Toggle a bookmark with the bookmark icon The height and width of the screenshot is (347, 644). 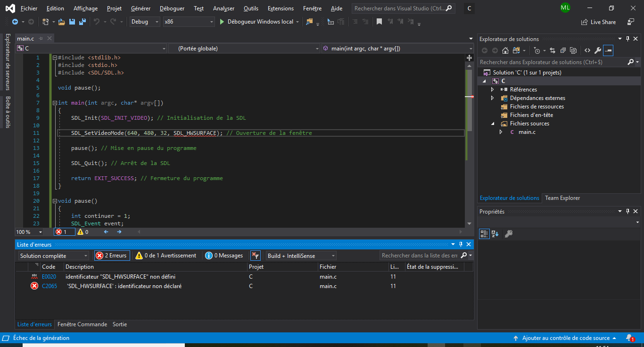(x=380, y=21)
